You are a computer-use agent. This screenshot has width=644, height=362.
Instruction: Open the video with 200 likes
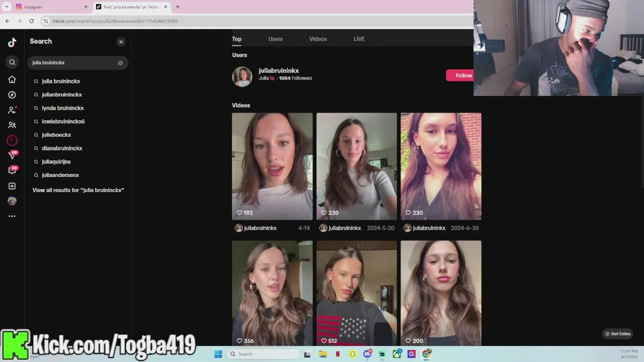(441, 293)
